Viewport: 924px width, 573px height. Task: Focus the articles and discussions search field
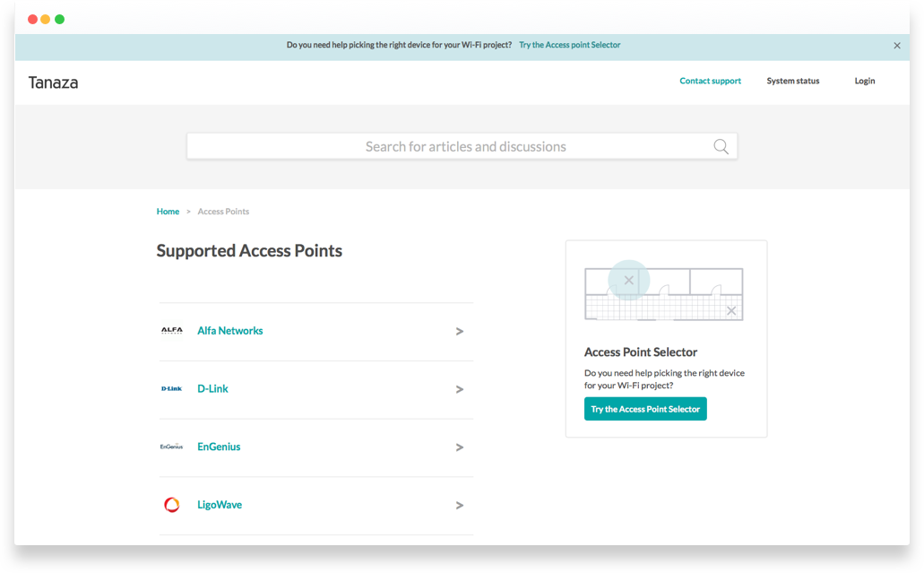coord(462,146)
